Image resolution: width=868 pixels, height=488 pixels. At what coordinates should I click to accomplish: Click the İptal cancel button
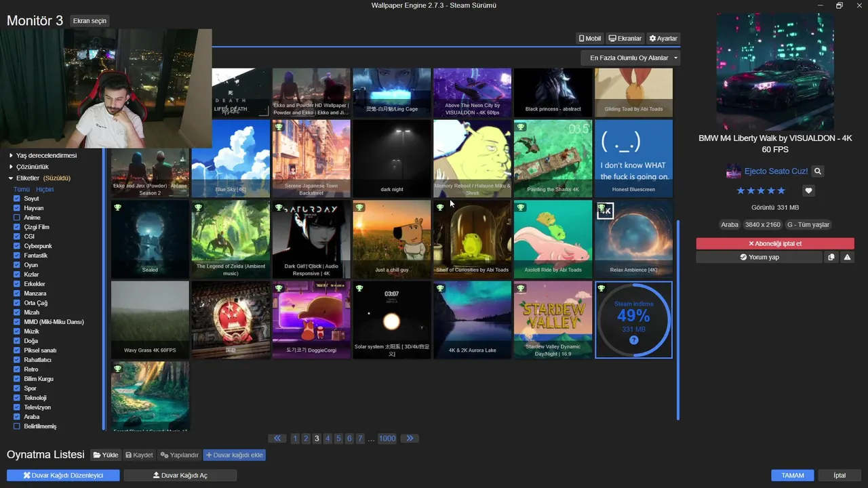pyautogui.click(x=840, y=475)
